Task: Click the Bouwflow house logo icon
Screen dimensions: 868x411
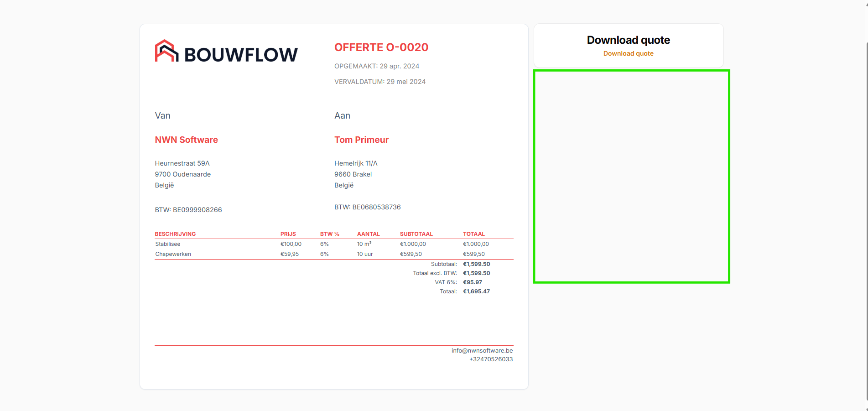Action: click(166, 51)
